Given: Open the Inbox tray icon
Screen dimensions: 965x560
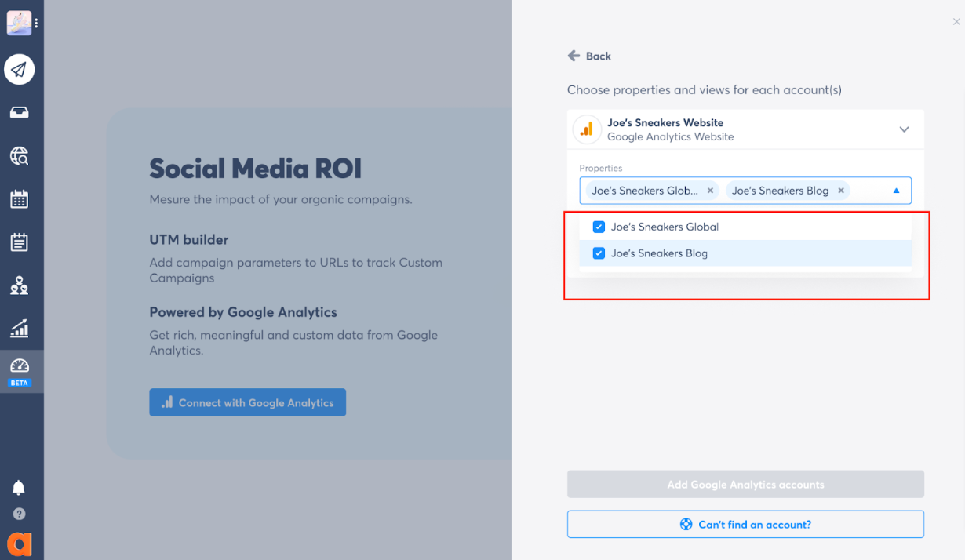Looking at the screenshot, I should [19, 112].
